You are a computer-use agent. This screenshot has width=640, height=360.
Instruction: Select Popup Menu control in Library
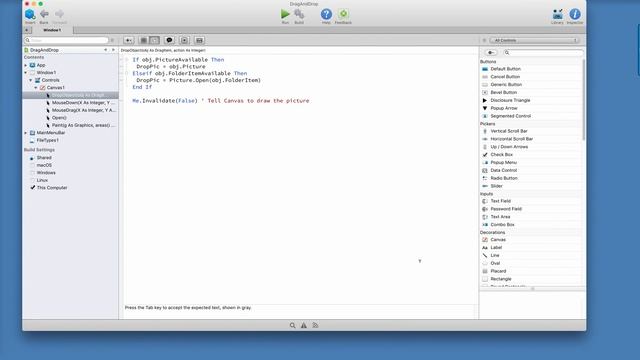[x=531, y=162]
